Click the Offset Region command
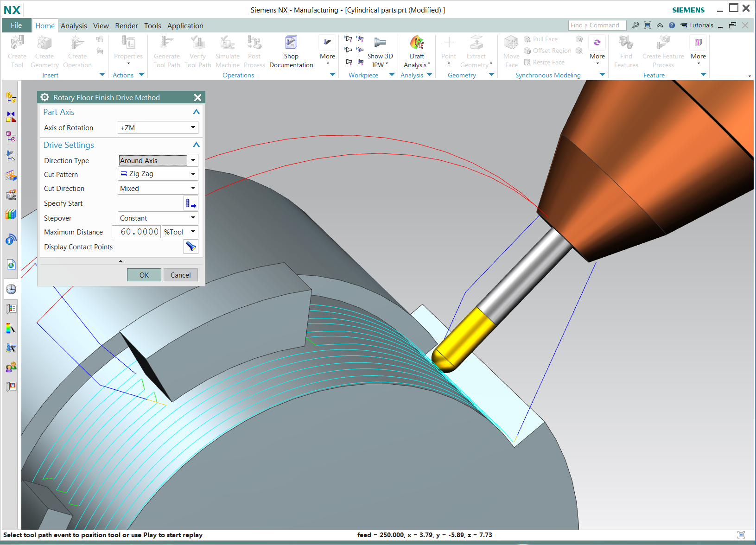This screenshot has width=756, height=545. (x=547, y=51)
